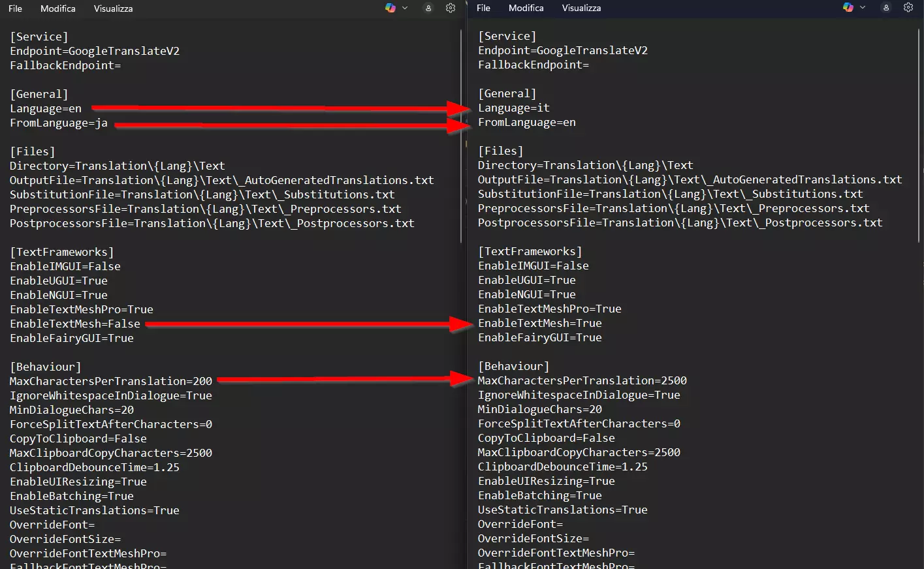Click the line "FromLanguage=en"
This screenshot has height=569, width=924.
(527, 122)
